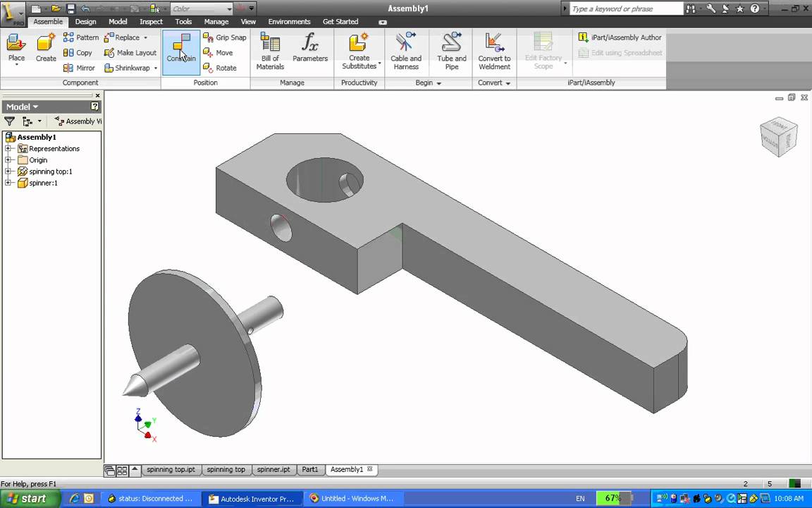Click the Save icon in quick access toolbar
The image size is (812, 508).
(x=71, y=8)
